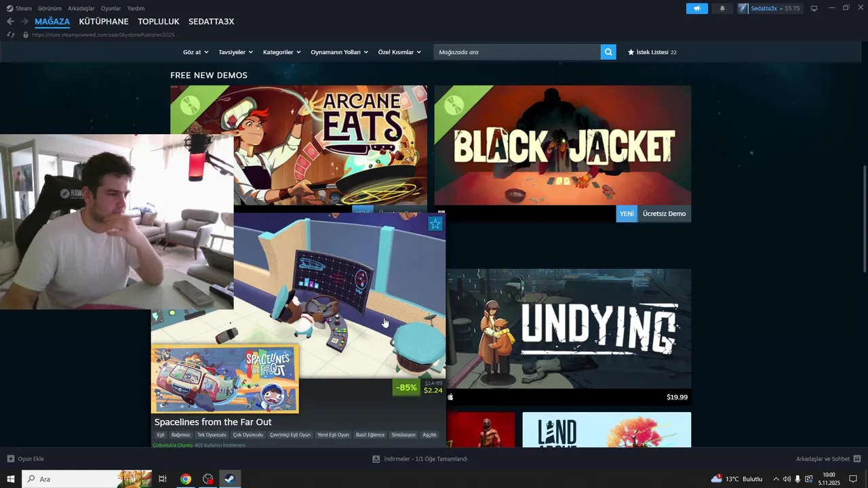Open Task View in the taskbar
868x488 pixels.
tap(163, 479)
